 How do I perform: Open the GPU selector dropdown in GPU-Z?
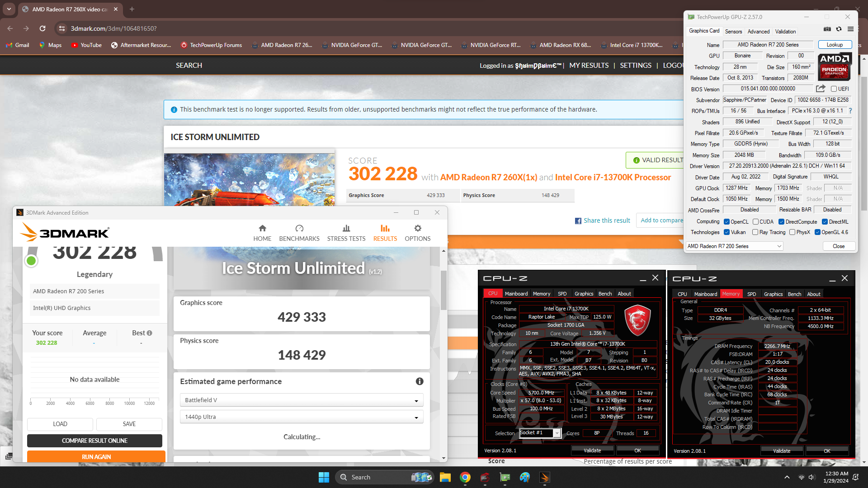click(734, 246)
